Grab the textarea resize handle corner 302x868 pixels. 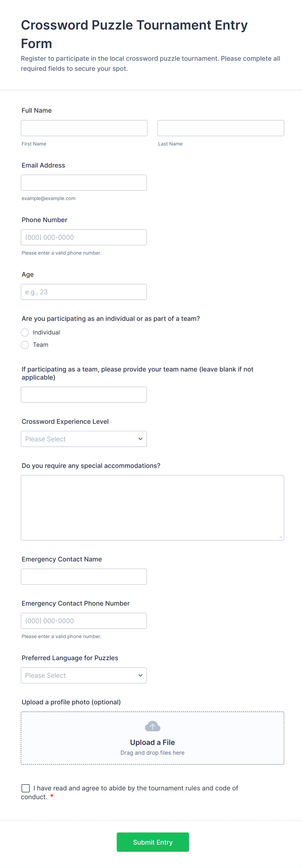point(281,537)
